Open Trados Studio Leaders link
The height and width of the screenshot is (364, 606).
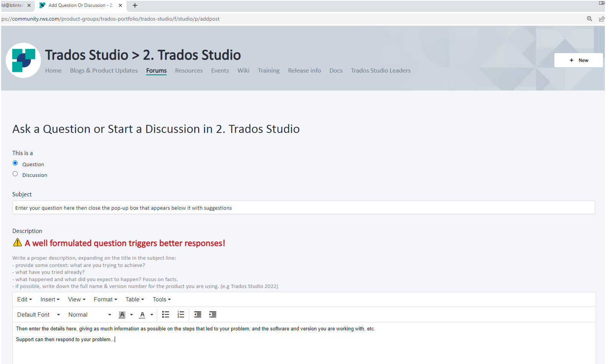[381, 71]
